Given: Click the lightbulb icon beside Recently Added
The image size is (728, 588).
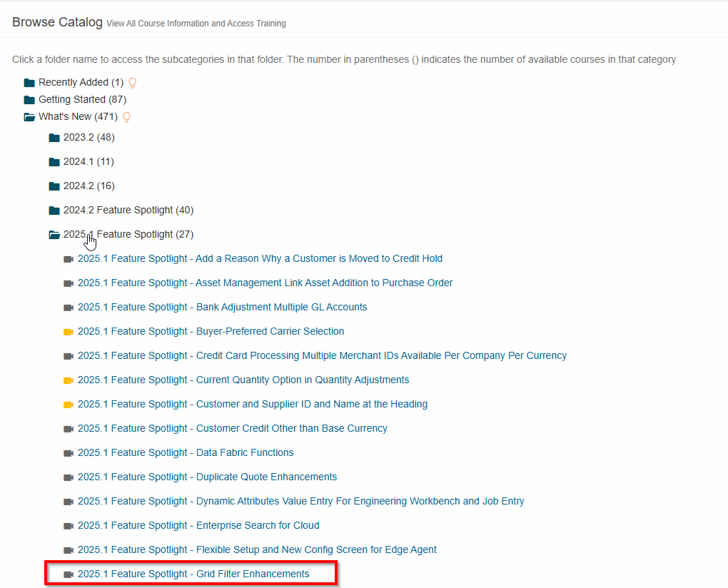Looking at the screenshot, I should pos(132,83).
